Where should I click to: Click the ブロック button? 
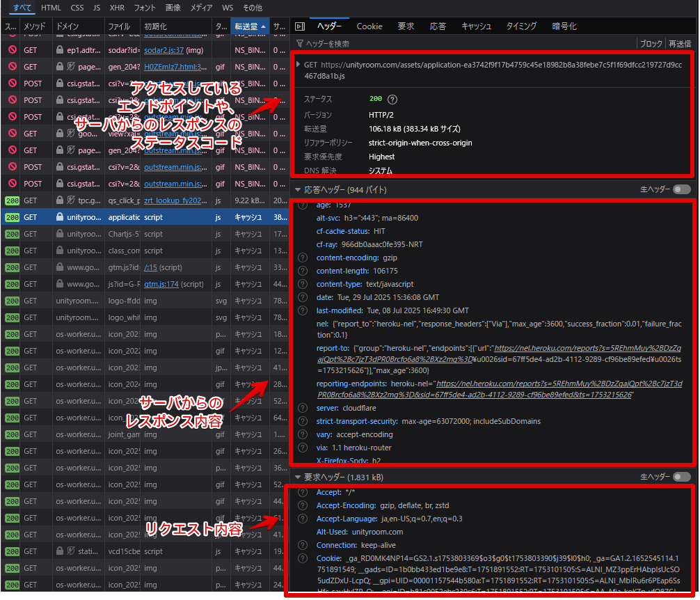click(651, 44)
